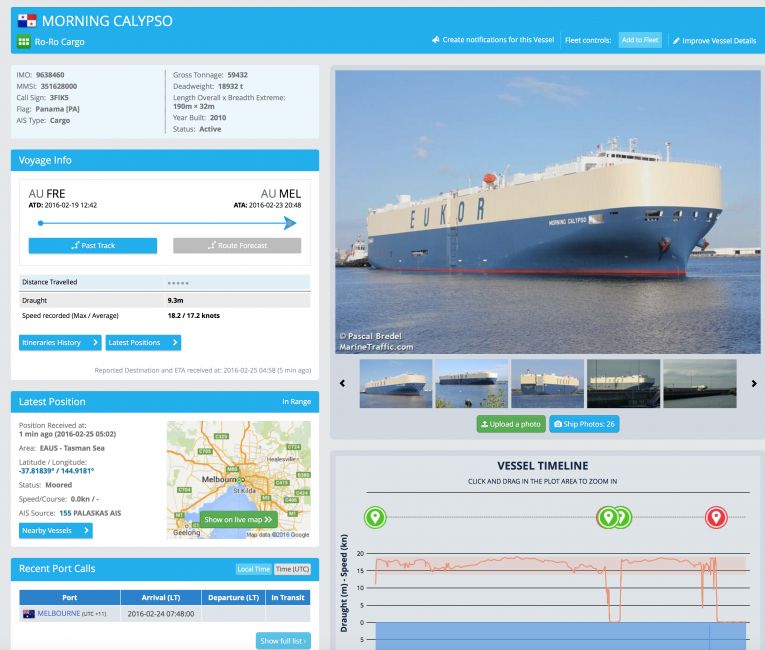Click the middle green timeline port marker
Viewport: 765px width, 650px height.
click(608, 517)
